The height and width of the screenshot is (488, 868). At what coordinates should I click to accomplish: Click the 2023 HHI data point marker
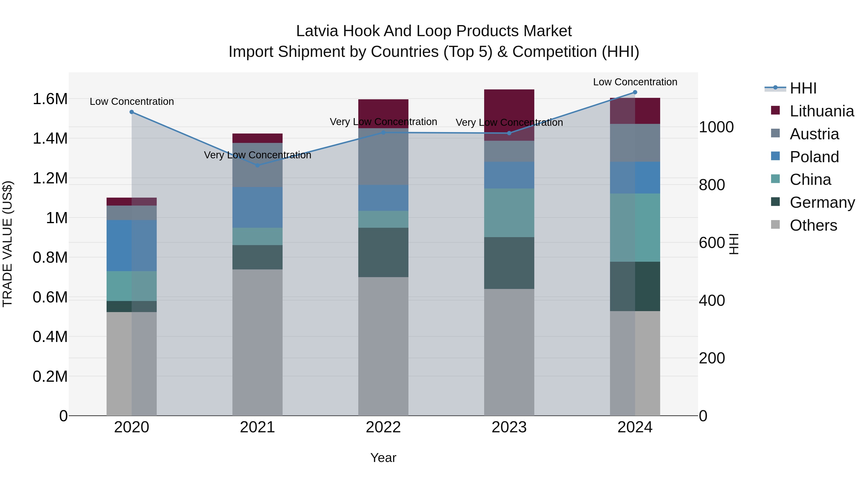[x=509, y=133]
